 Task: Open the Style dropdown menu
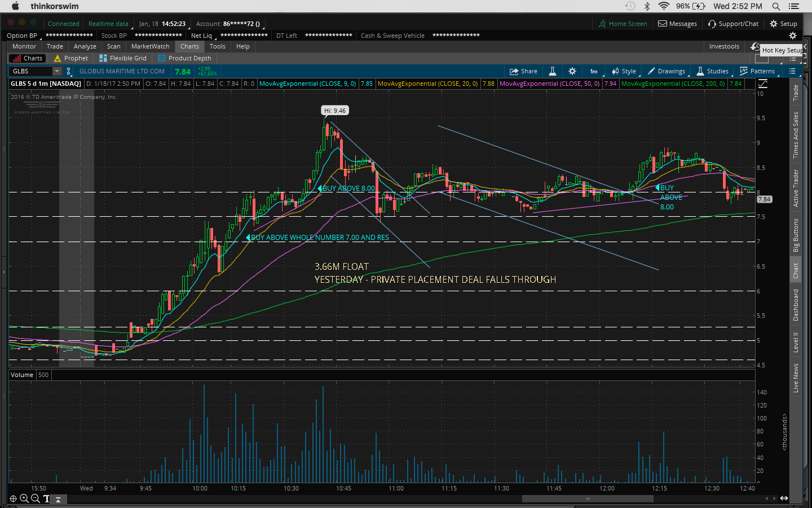point(624,71)
